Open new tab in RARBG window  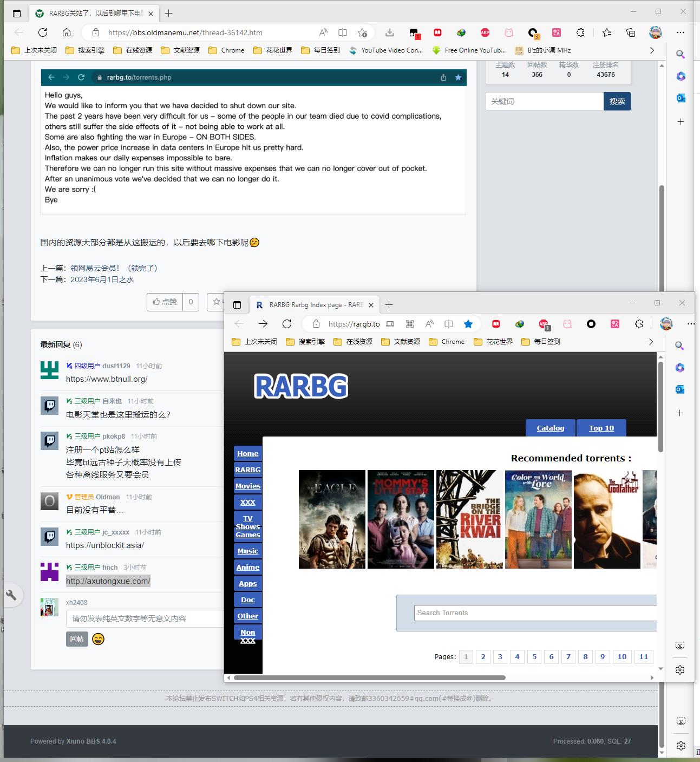389,305
